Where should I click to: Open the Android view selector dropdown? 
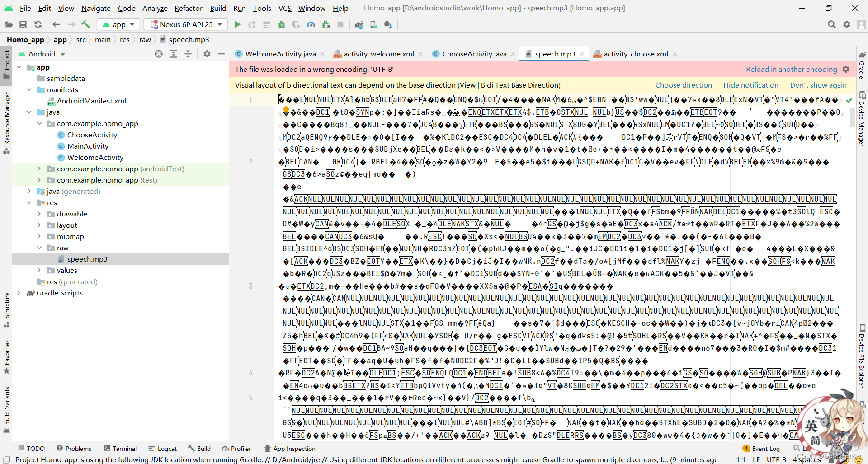[x=42, y=54]
